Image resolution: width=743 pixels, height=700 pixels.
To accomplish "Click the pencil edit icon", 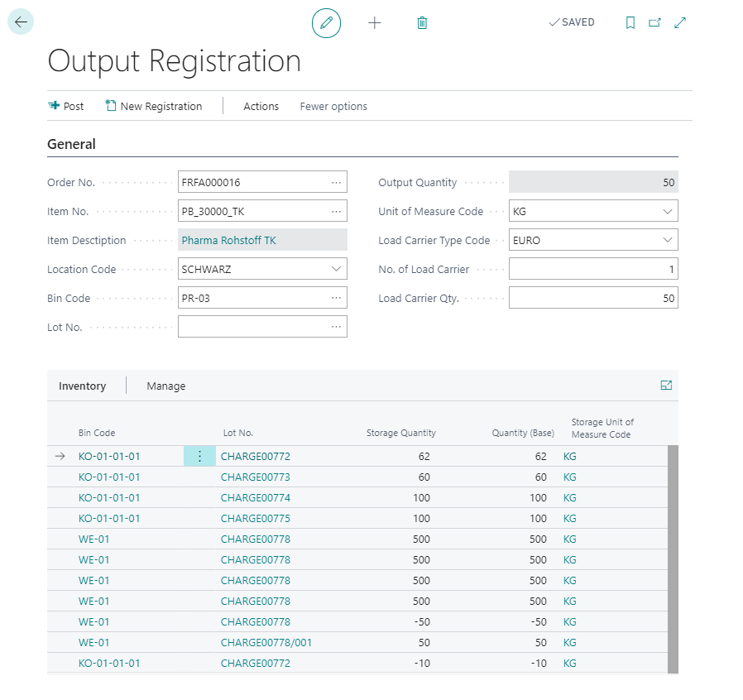I will pyautogui.click(x=326, y=22).
